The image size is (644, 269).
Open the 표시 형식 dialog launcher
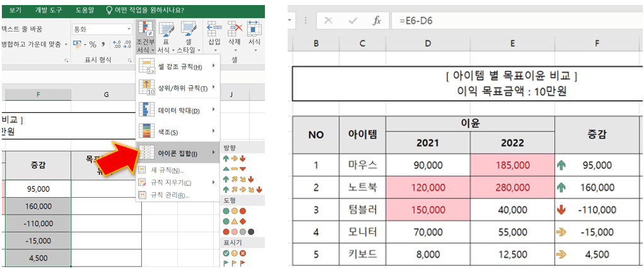pos(129,60)
